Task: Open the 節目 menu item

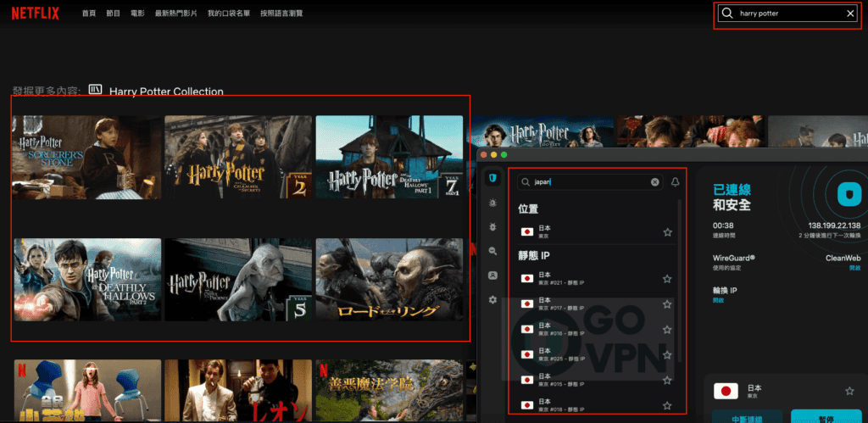Action: 113,14
